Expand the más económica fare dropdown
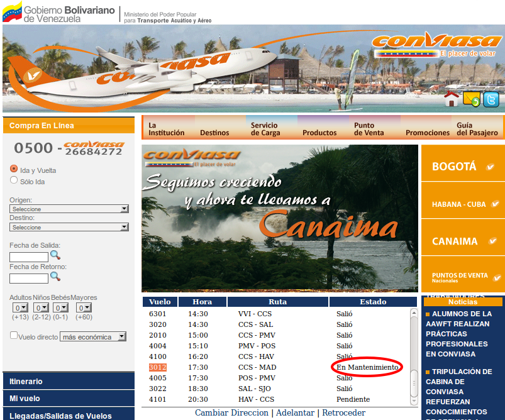 [x=92, y=337]
